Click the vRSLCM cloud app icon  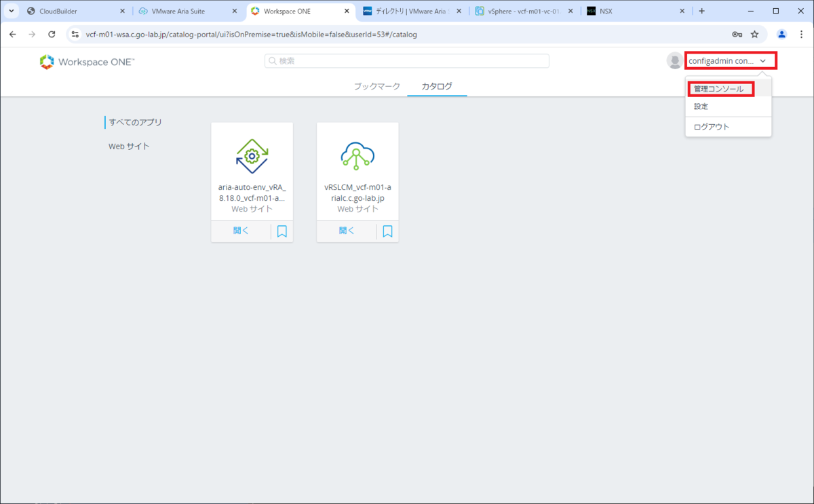tap(357, 155)
